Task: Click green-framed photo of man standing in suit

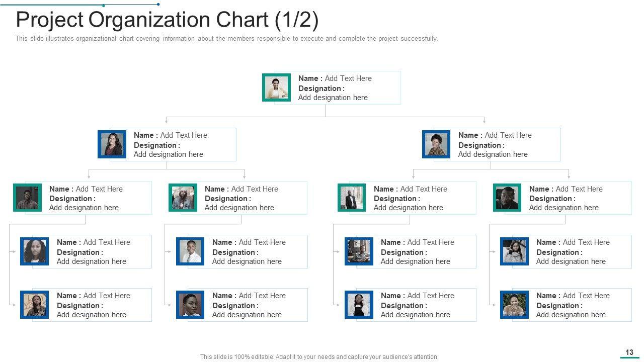Action: tap(352, 198)
